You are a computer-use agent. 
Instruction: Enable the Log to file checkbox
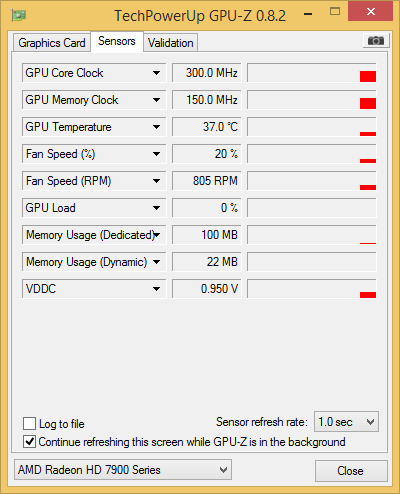[29, 424]
